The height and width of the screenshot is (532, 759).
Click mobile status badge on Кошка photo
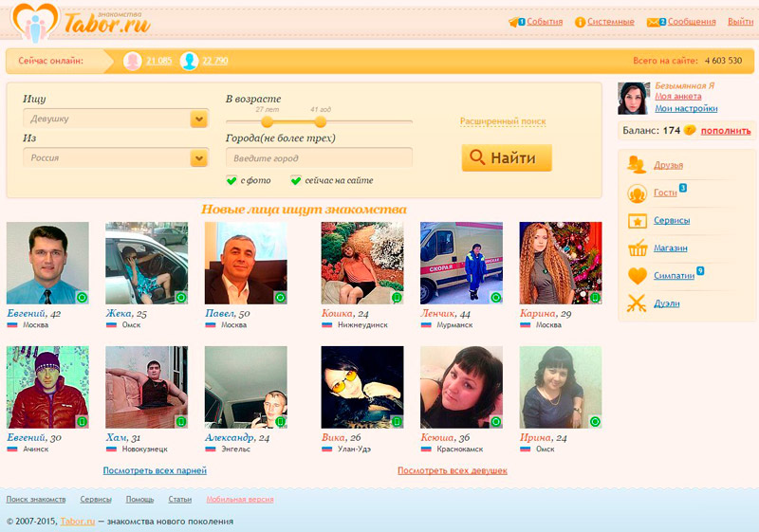(x=397, y=298)
